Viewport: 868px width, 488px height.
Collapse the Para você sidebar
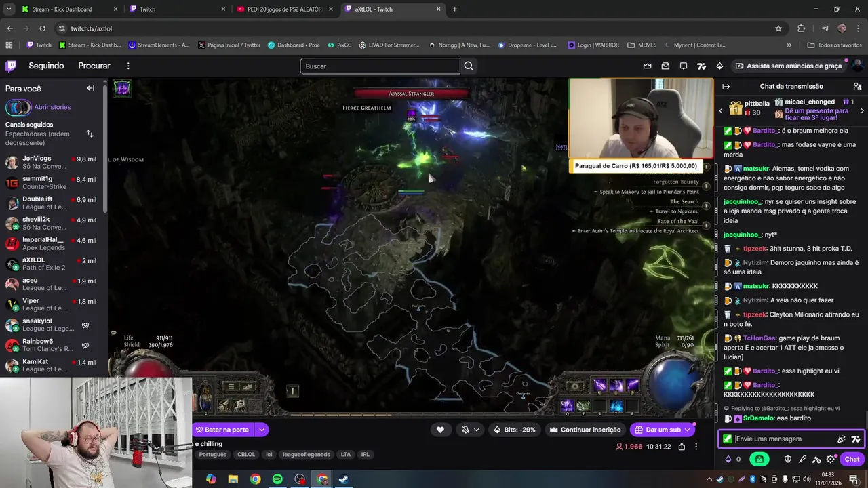[90, 88]
